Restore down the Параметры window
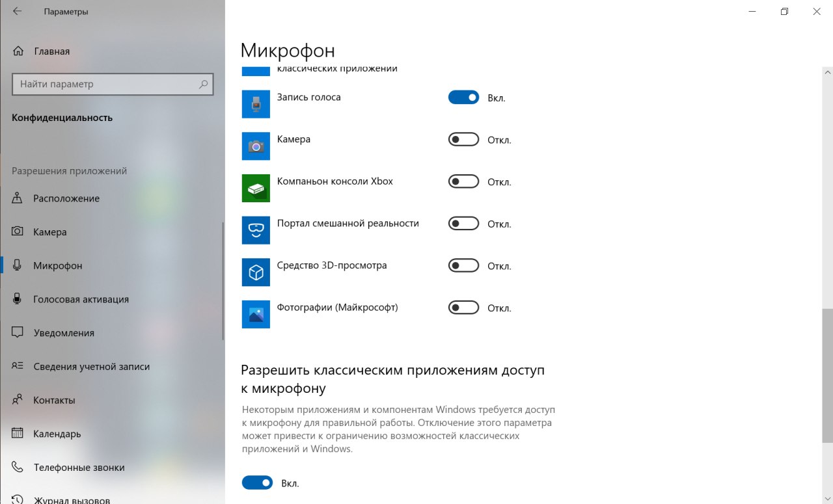This screenshot has width=833, height=504. point(785,12)
